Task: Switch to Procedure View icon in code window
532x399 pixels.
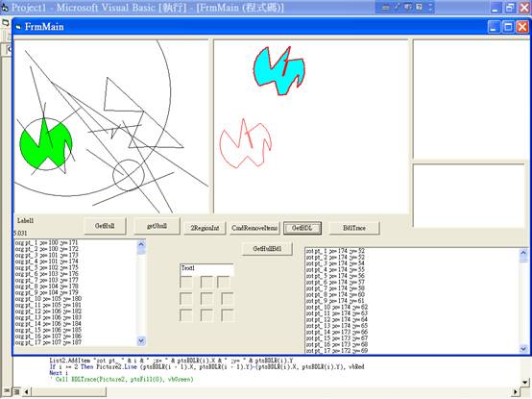Action: click(x=6, y=392)
